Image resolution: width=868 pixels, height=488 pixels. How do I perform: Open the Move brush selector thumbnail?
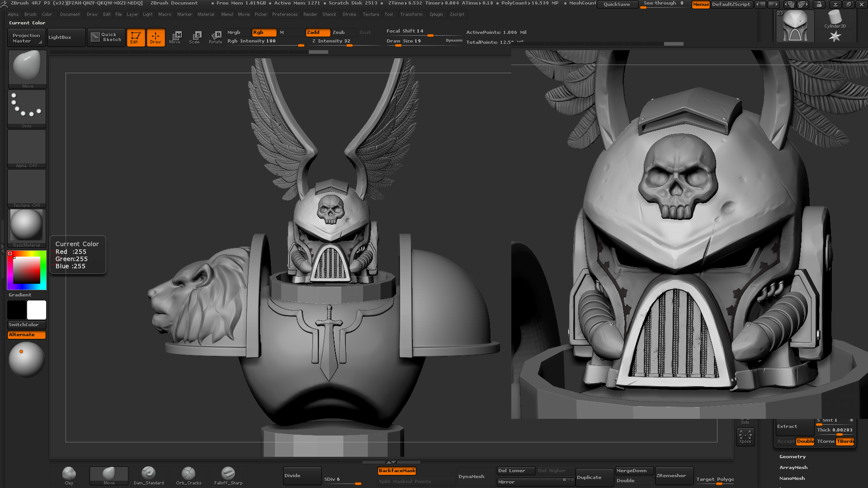(27, 69)
